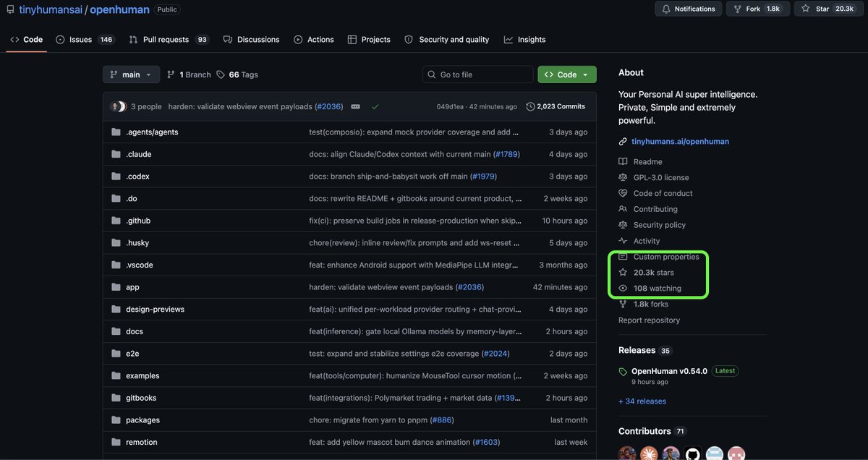Open the Notifications settings button

pyautogui.click(x=687, y=9)
